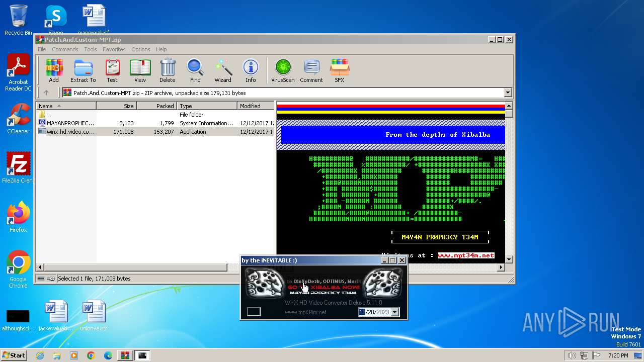Sort by Name column header
The width and height of the screenshot is (644, 362).
(66, 106)
